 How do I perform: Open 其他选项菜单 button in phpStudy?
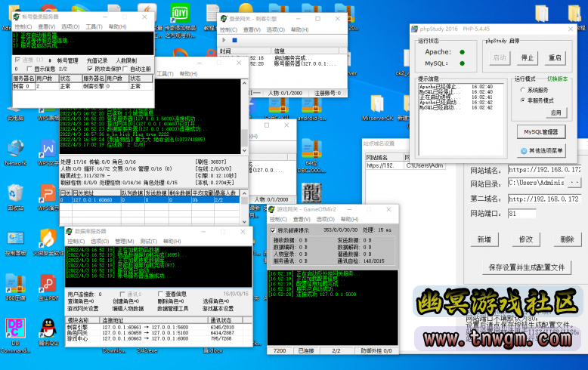point(541,151)
